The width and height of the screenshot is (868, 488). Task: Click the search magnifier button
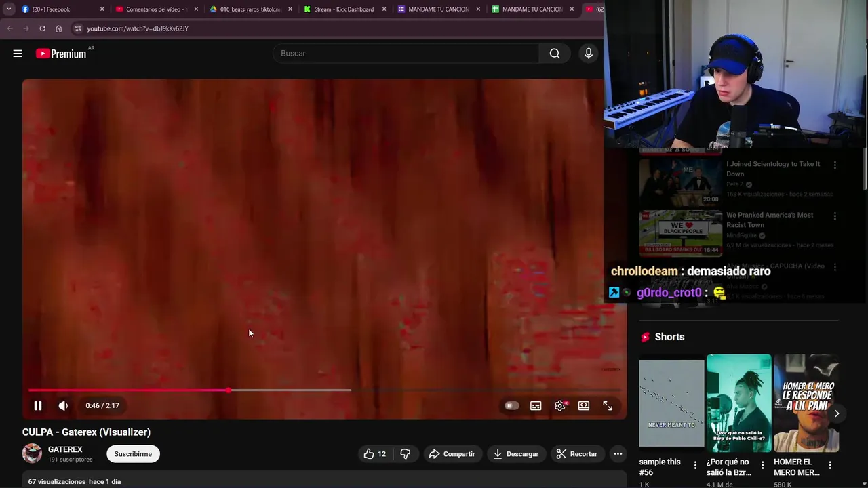pyautogui.click(x=555, y=54)
